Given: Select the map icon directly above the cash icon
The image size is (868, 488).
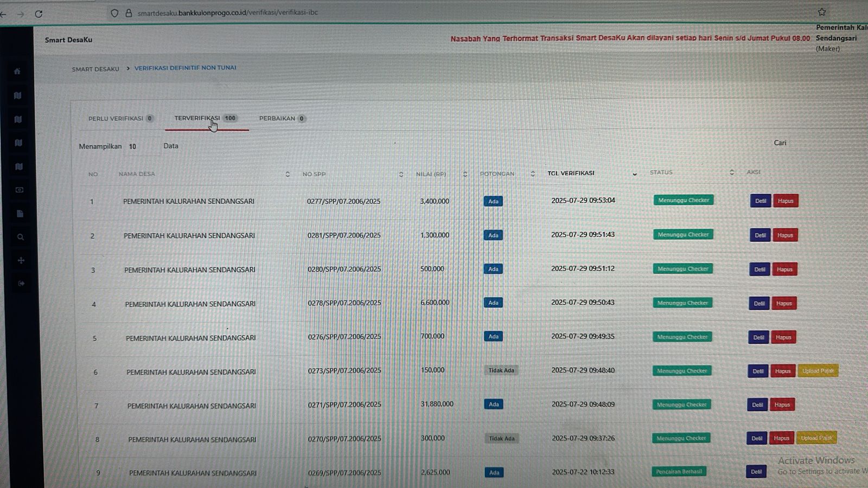Looking at the screenshot, I should [19, 166].
